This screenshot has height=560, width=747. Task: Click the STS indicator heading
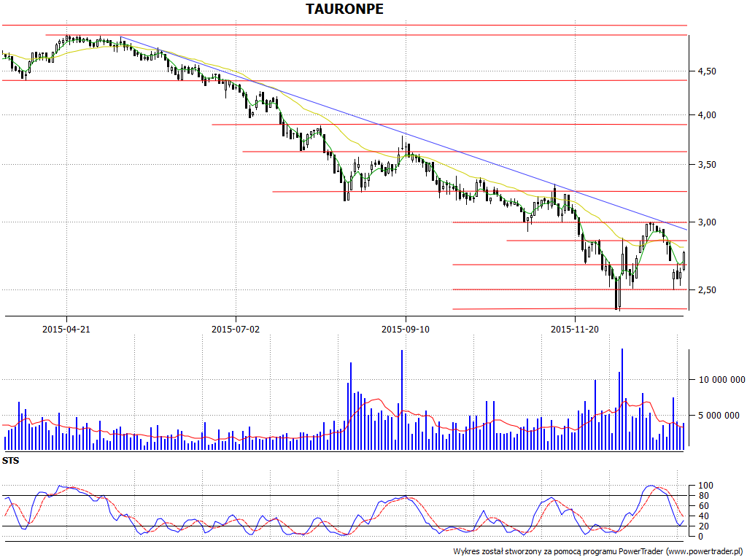click(10, 461)
